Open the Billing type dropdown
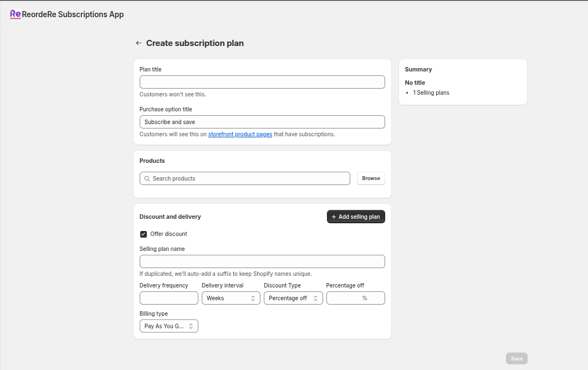The height and width of the screenshot is (370, 588). click(x=168, y=326)
